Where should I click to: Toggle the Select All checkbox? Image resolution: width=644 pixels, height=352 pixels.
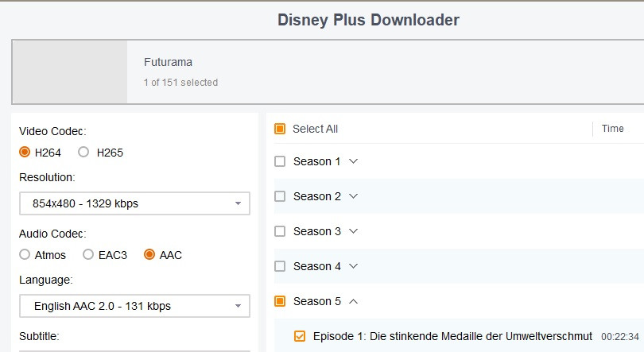[280, 129]
